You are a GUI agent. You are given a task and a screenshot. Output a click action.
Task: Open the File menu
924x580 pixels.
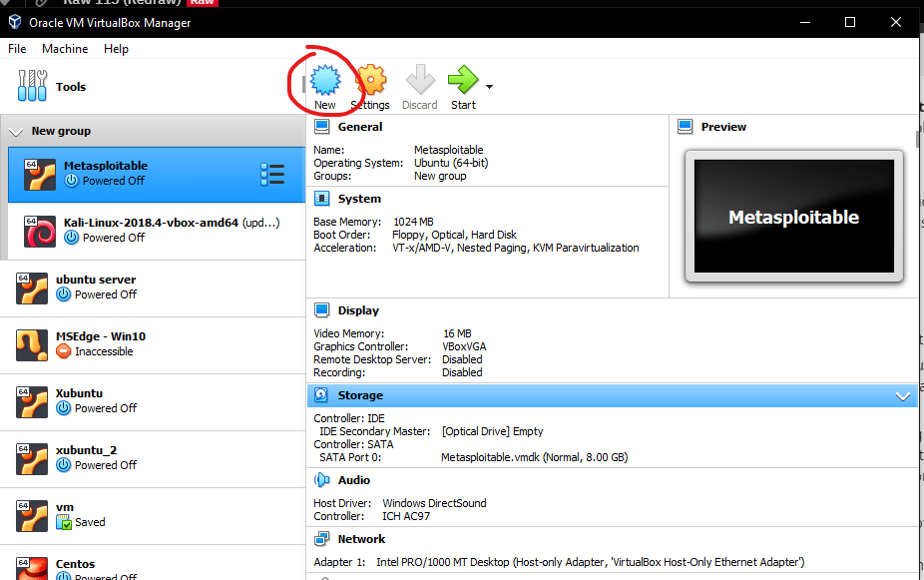pos(17,49)
